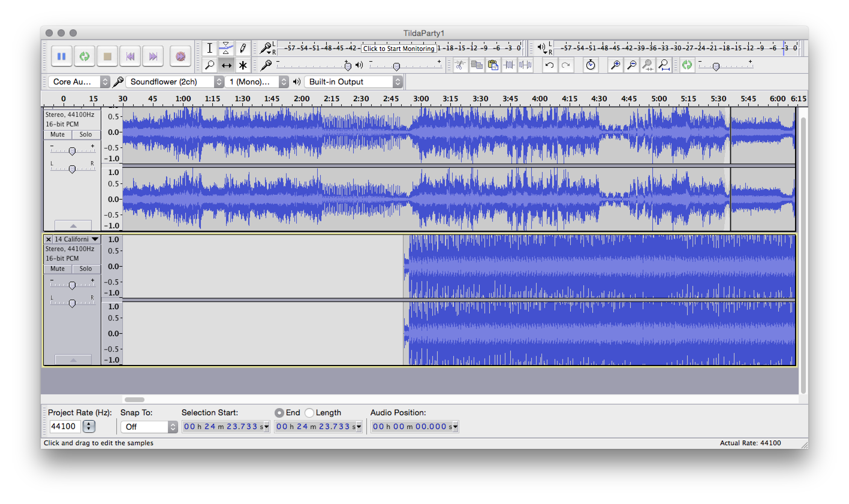
Task: Click the vertical scrollbar
Action: (803, 255)
